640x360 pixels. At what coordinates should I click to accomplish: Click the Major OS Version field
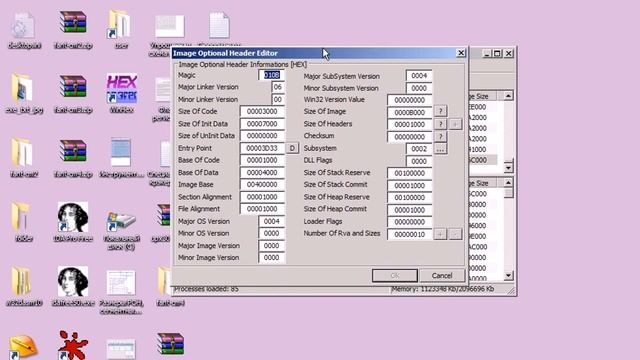[271, 221]
